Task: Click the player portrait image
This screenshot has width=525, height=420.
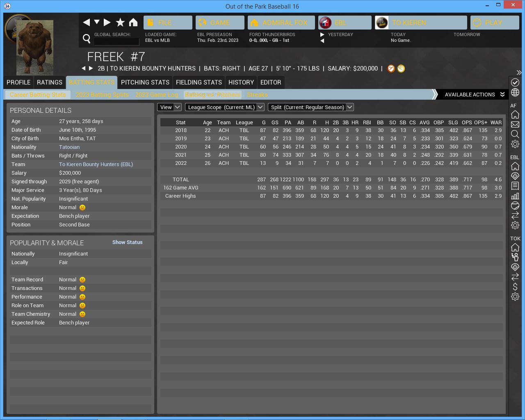Action: (x=35, y=47)
